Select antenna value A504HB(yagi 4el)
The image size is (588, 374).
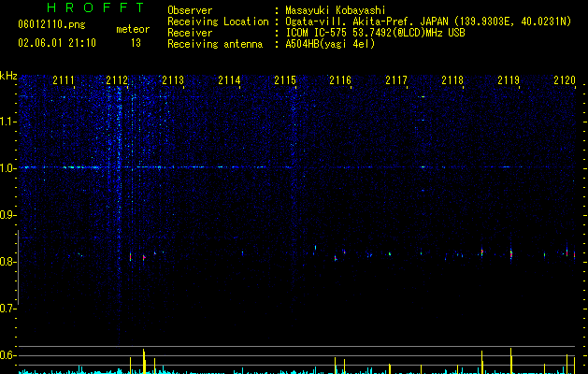[330, 44]
